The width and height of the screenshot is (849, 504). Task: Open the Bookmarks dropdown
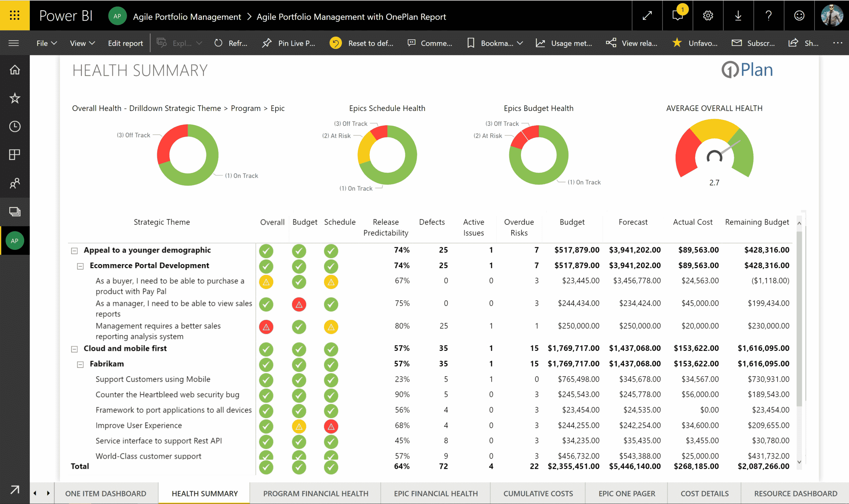coord(495,43)
